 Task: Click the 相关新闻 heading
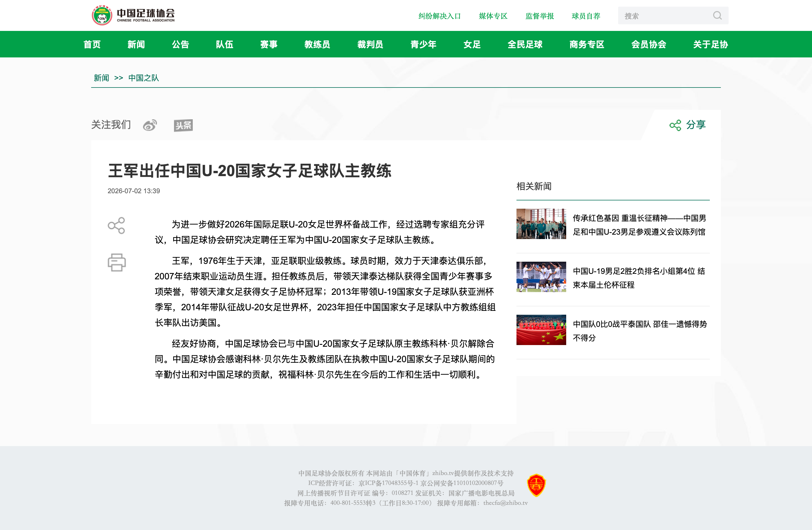pos(534,186)
